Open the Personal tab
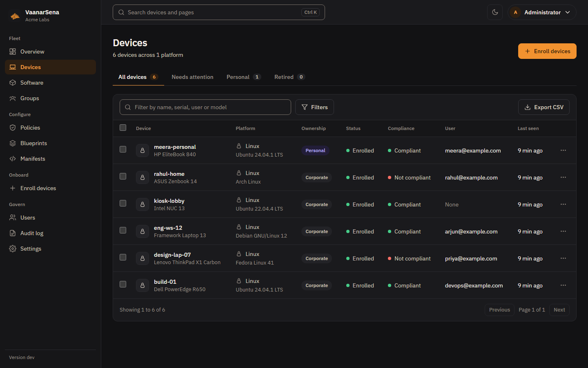The width and height of the screenshot is (588, 368). pos(244,77)
